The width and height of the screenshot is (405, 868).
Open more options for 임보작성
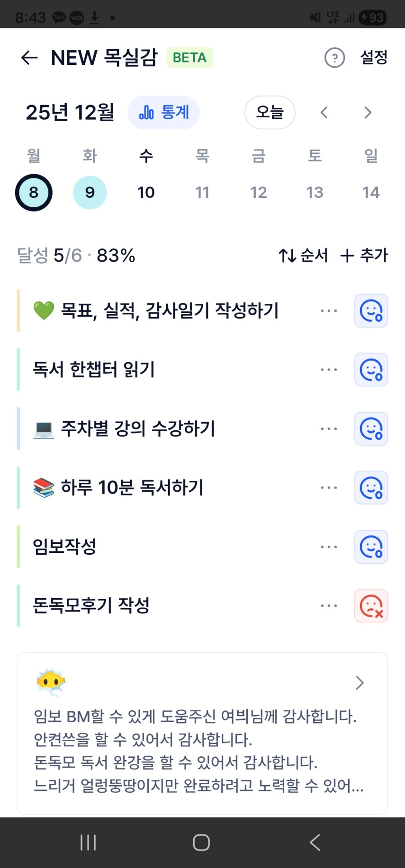(329, 547)
